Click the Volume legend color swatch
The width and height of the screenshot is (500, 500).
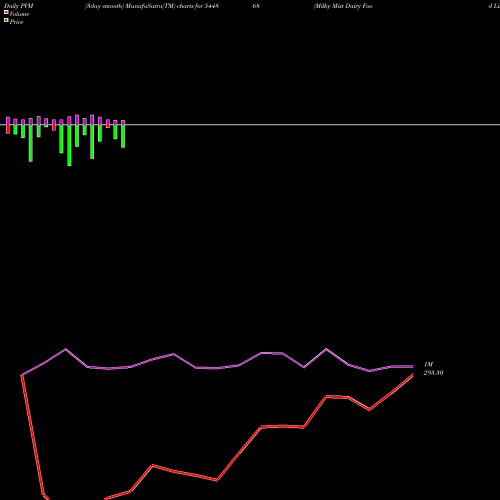pyautogui.click(x=6, y=12)
